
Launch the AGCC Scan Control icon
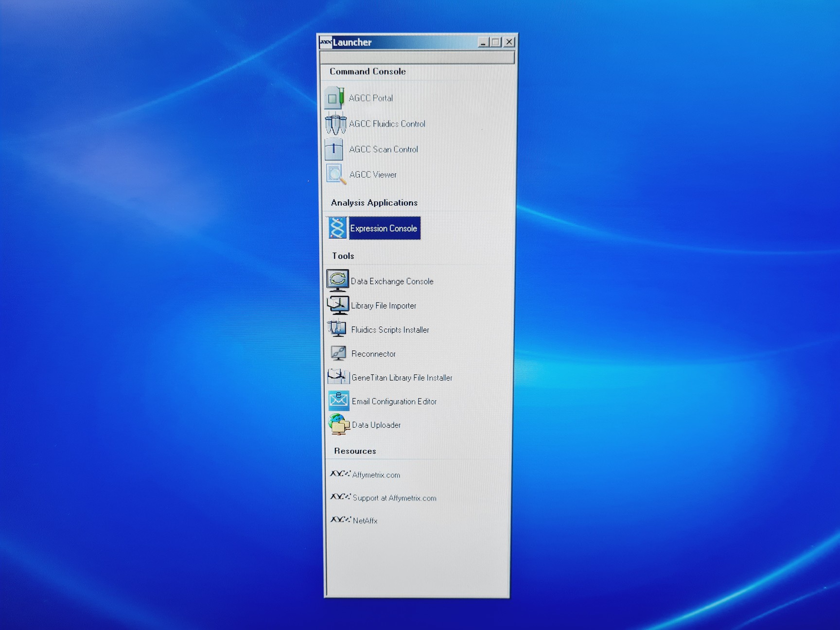(334, 149)
